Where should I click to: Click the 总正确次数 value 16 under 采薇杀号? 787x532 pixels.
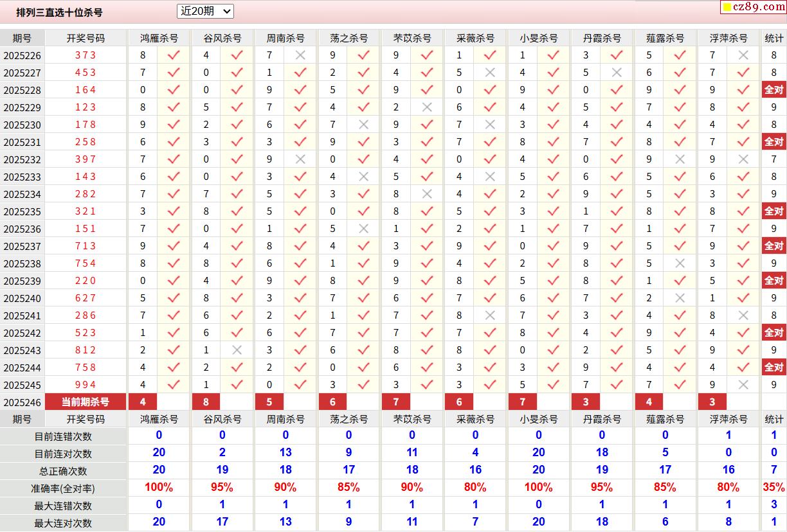tap(475, 470)
